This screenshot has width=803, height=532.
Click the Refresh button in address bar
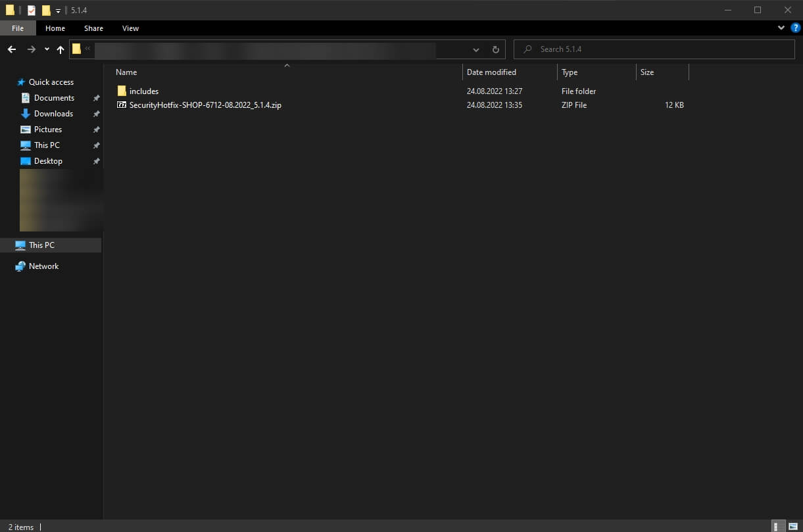click(x=495, y=49)
